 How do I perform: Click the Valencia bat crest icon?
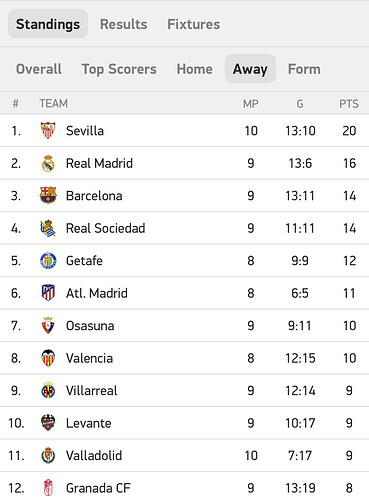tap(48, 358)
